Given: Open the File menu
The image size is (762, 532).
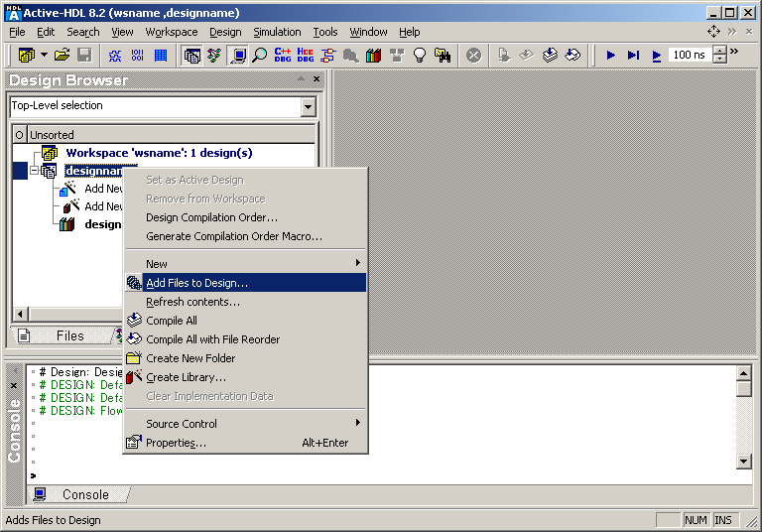Looking at the screenshot, I should 17,32.
